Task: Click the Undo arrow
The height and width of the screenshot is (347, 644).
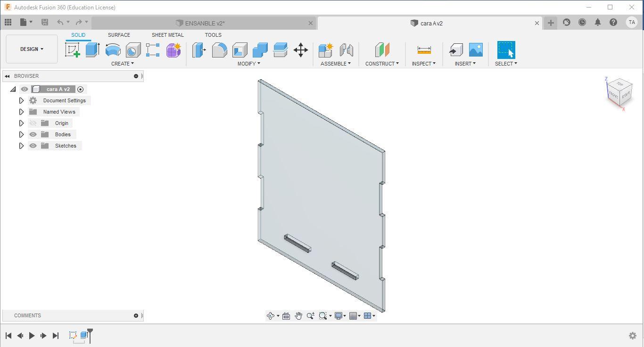Action: tap(60, 22)
